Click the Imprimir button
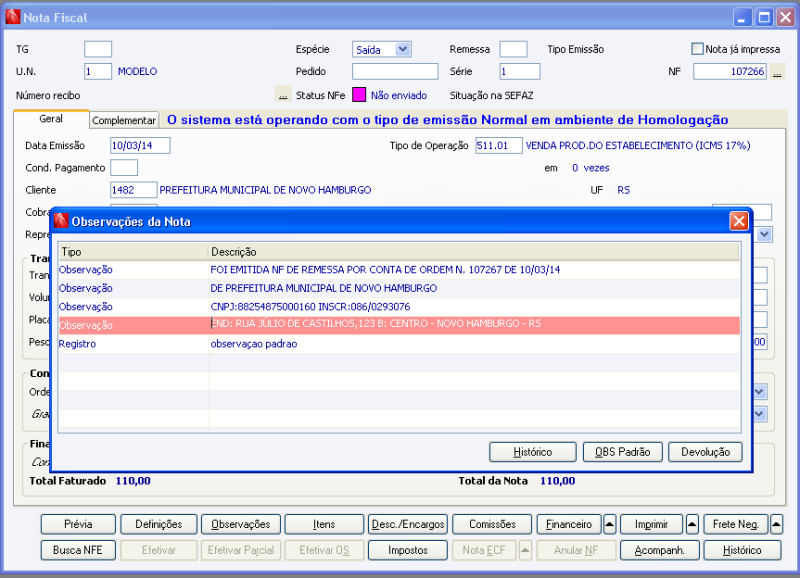Screen dimensions: 800x578 pyautogui.click(x=651, y=524)
